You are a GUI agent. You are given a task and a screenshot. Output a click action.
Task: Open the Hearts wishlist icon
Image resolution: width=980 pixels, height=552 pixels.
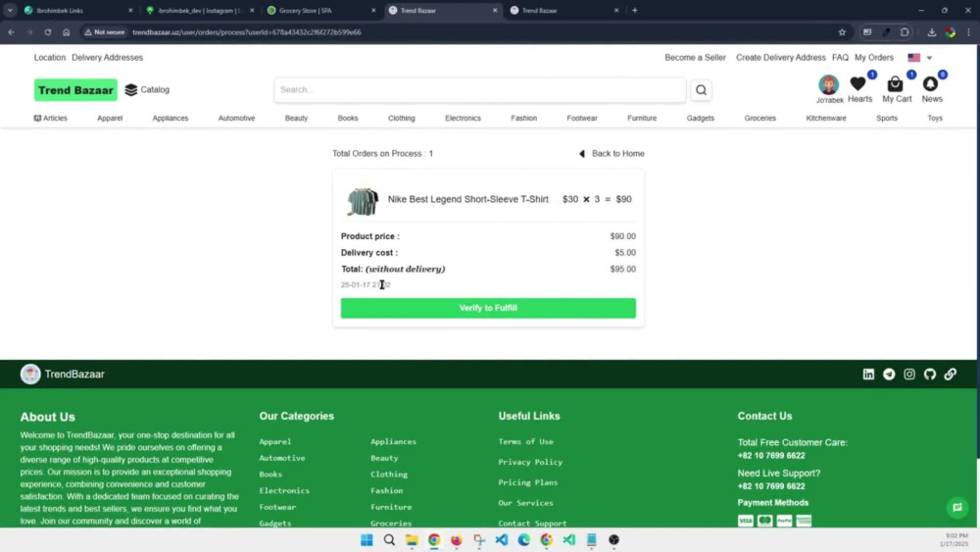(858, 83)
